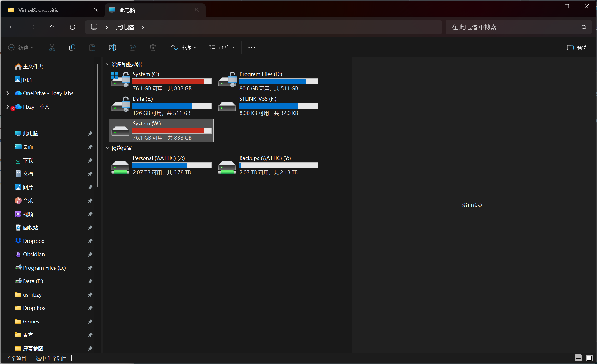Unpin Dropbox using its pin icon
The height and width of the screenshot is (364, 597).
click(90, 241)
